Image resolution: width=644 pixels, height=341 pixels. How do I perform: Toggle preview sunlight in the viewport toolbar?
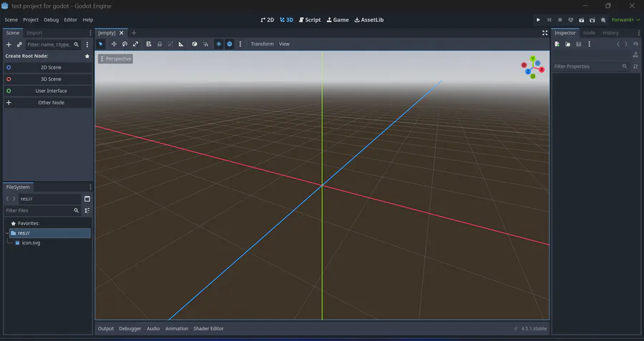click(x=219, y=44)
